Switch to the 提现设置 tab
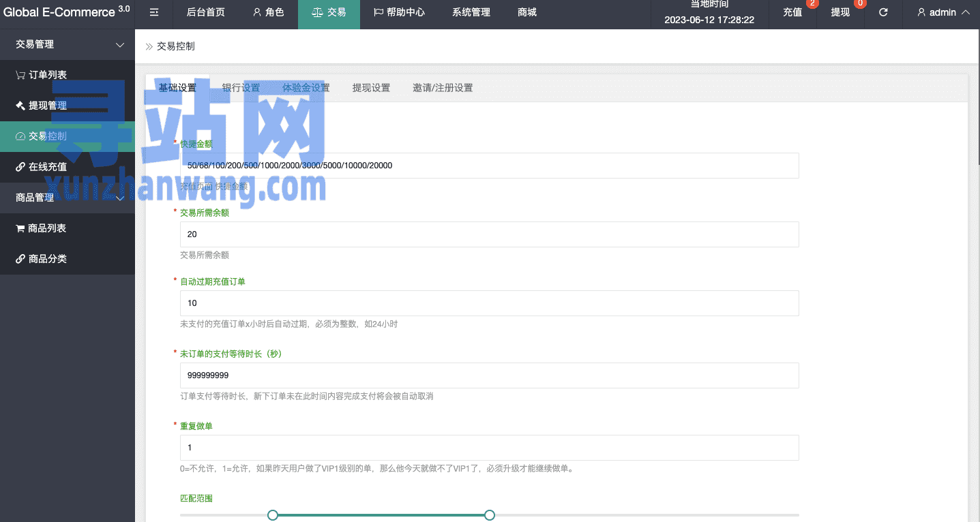The image size is (980, 522). point(371,88)
